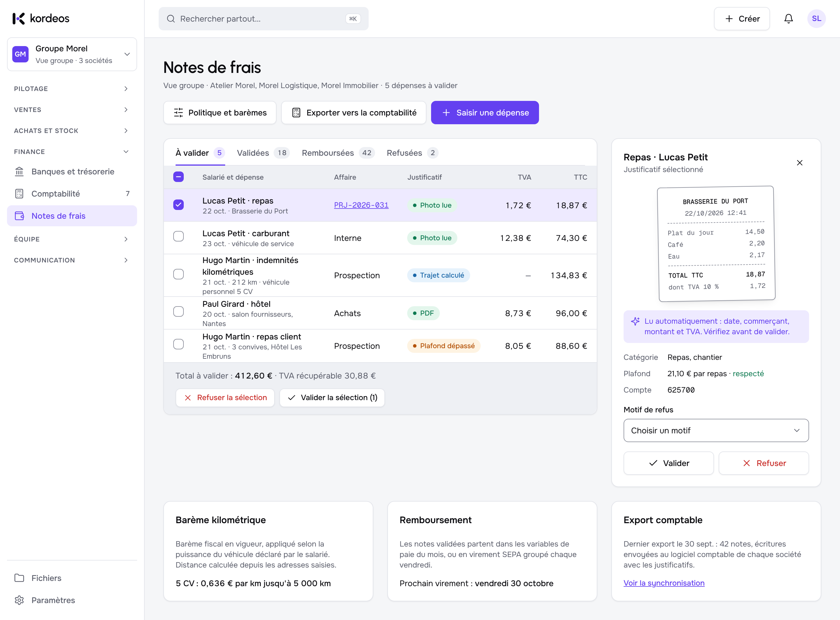Click Valider la sélection (1) button

(332, 397)
